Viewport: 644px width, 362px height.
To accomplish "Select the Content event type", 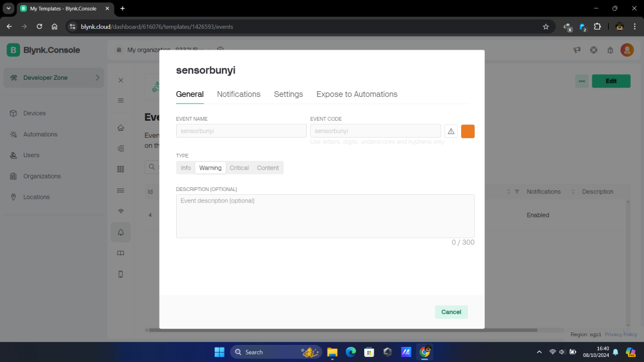I will pos(268,168).
